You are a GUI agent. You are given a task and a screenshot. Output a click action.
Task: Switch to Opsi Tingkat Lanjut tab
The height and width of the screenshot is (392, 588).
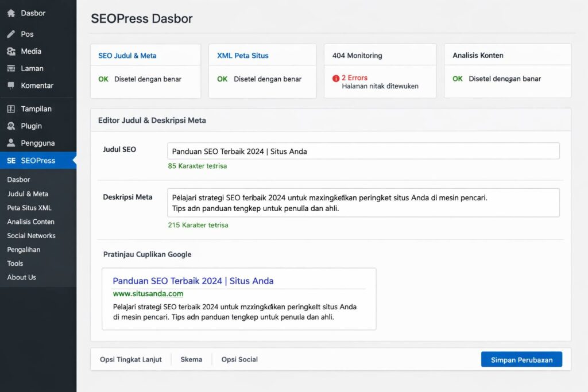pyautogui.click(x=131, y=359)
